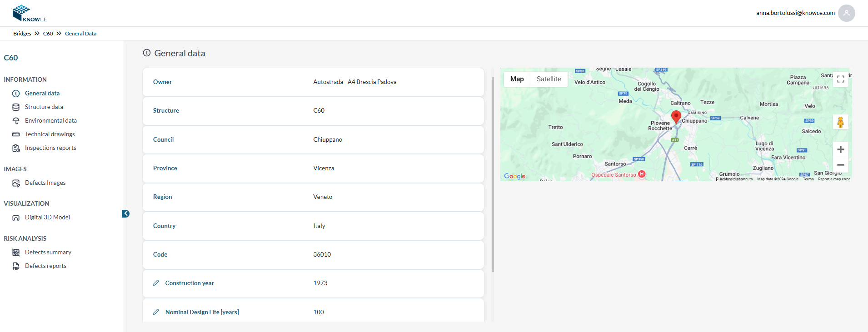Click the red location marker on map
This screenshot has width=868, height=332.
tap(676, 116)
